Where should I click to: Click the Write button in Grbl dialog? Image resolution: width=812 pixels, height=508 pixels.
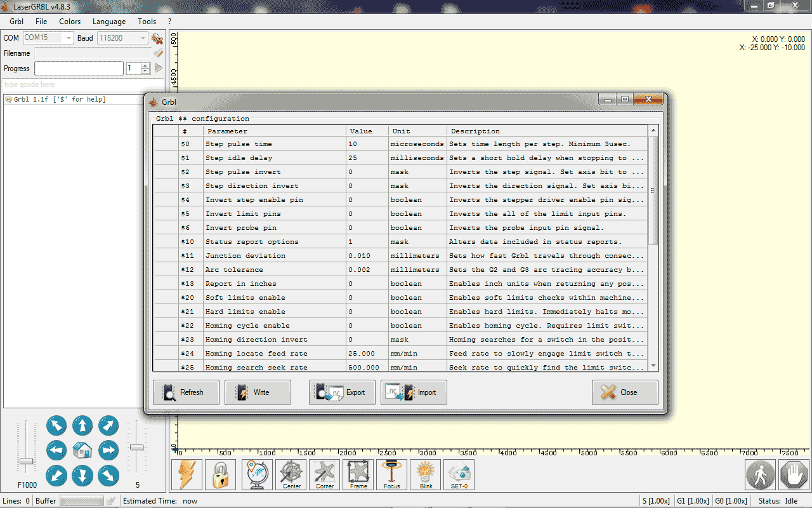[258, 392]
